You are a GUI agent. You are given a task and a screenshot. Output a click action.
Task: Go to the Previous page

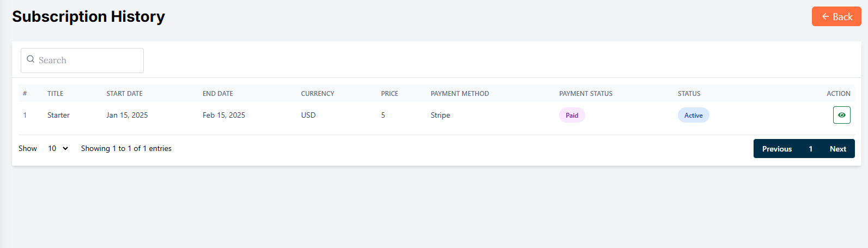pyautogui.click(x=776, y=149)
